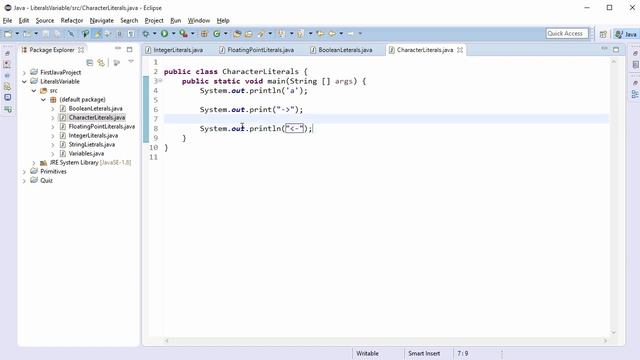Click the Smart Insert status bar entry
Viewport: 640px width, 360px height.
coord(424,353)
